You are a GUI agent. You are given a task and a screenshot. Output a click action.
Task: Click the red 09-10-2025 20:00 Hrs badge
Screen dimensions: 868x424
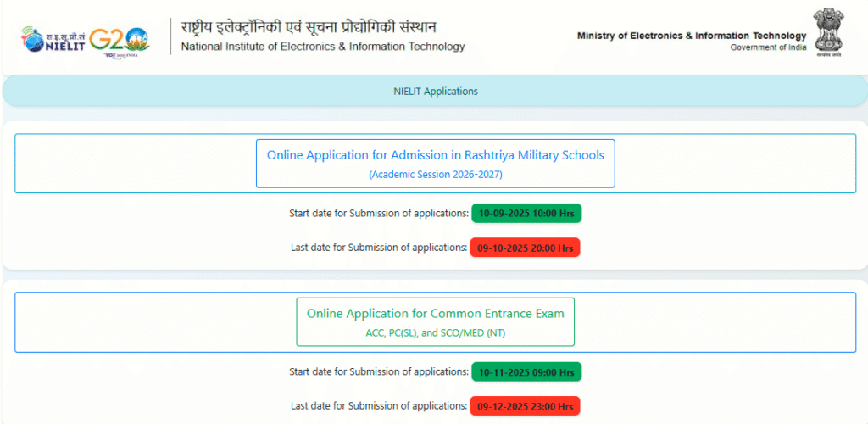[x=525, y=248]
